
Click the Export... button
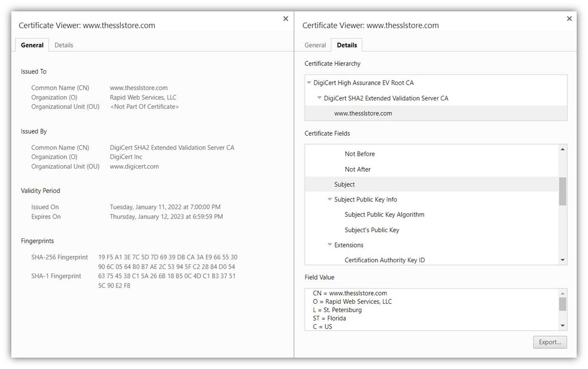click(550, 342)
